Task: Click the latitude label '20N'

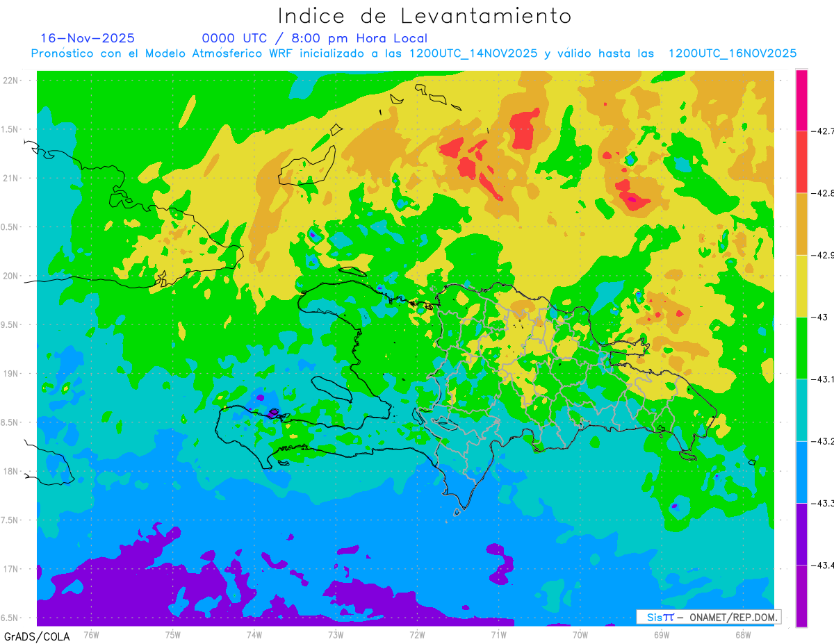Action: [x=12, y=276]
